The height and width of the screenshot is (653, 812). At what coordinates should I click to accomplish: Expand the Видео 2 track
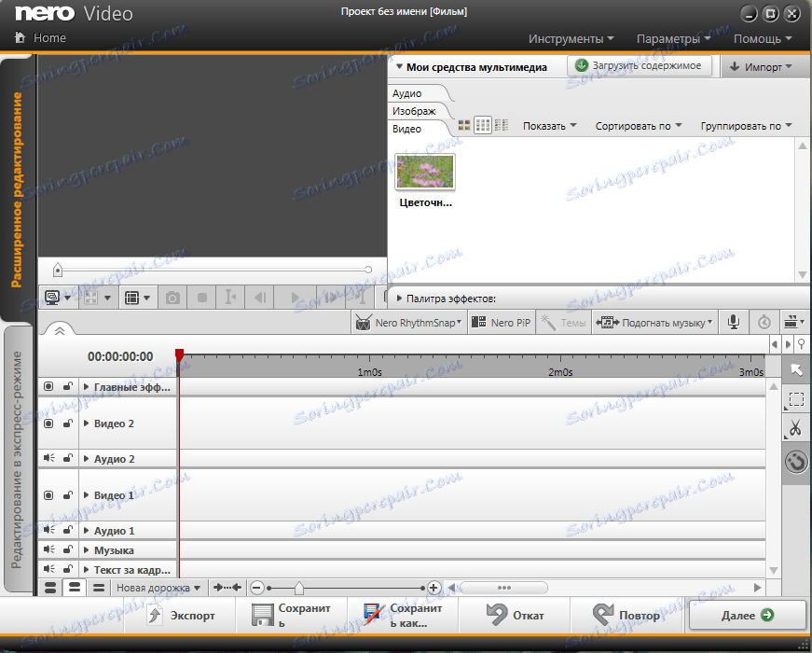point(87,423)
